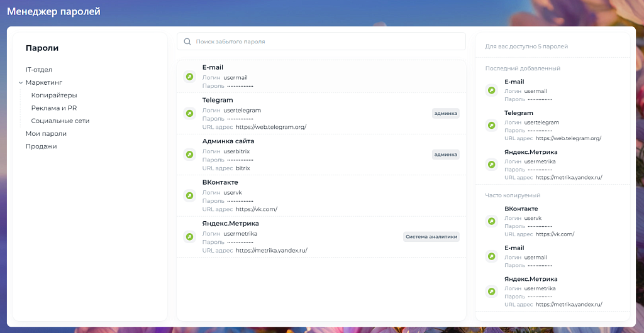Viewport: 644px width, 333px height.
Task: Click the password search input field
Action: pyautogui.click(x=327, y=42)
